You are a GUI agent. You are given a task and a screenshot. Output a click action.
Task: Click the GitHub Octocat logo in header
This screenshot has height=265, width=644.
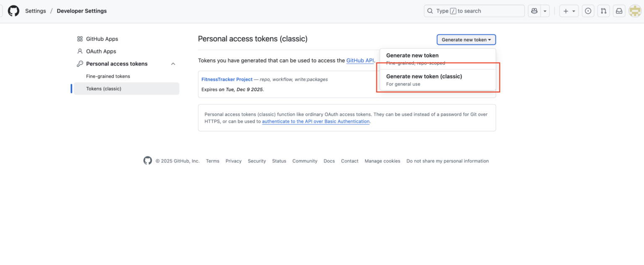pos(14,11)
